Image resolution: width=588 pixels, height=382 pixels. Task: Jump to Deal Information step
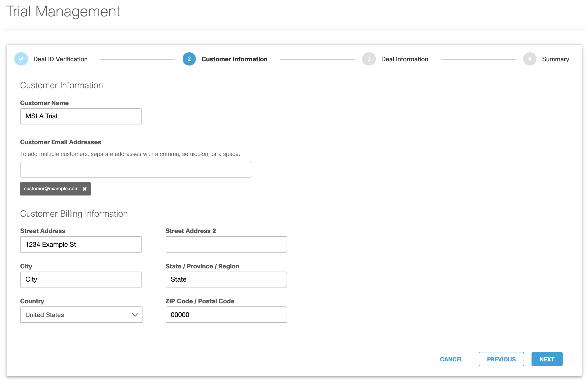click(405, 59)
